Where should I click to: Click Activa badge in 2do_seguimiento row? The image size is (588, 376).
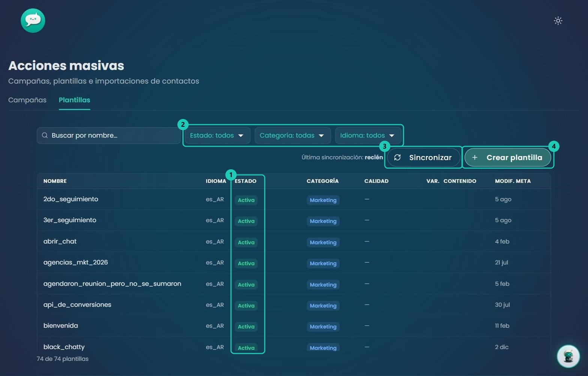point(246,200)
